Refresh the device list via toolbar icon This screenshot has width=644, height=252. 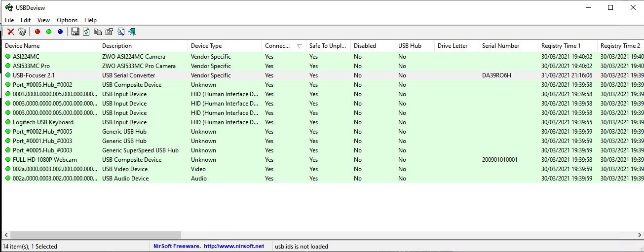click(86, 32)
